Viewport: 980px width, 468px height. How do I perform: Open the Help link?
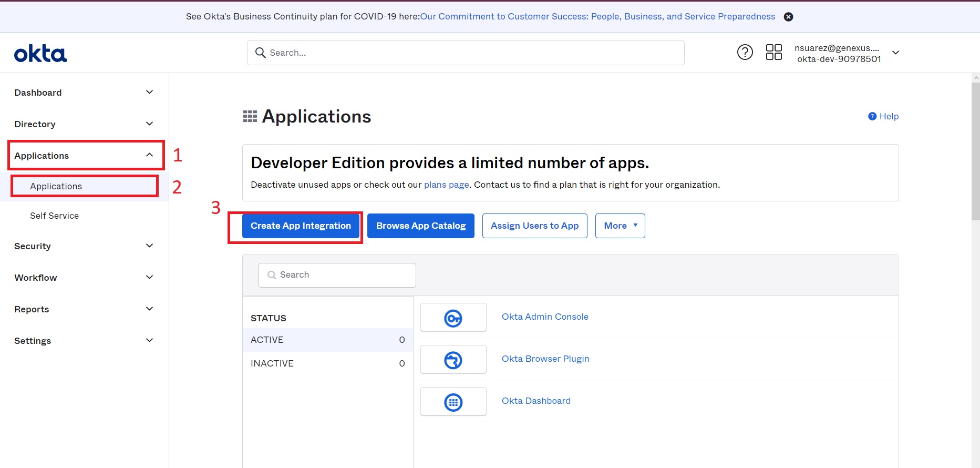point(883,116)
